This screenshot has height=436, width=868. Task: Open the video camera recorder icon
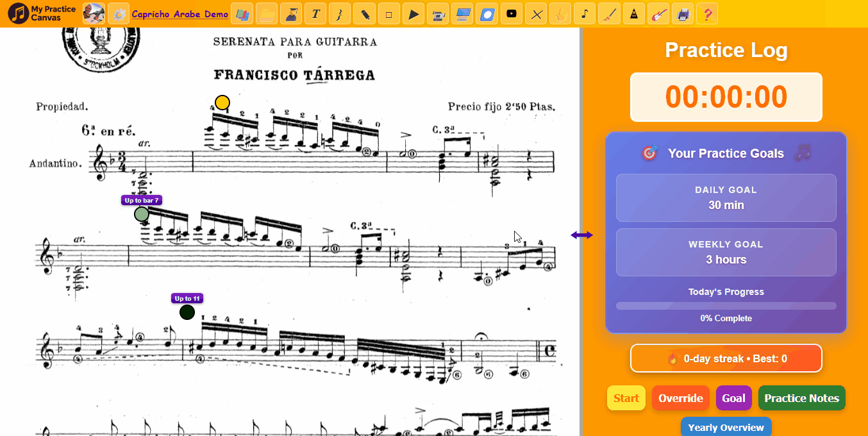(438, 13)
